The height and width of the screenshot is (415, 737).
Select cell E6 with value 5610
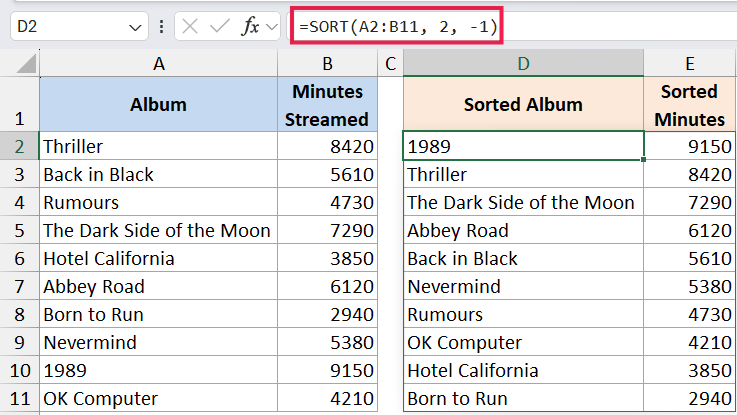[x=690, y=258]
